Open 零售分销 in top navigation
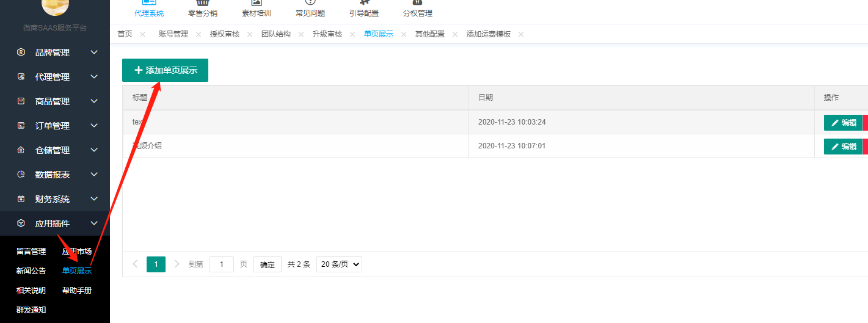868x323 pixels. click(x=202, y=13)
